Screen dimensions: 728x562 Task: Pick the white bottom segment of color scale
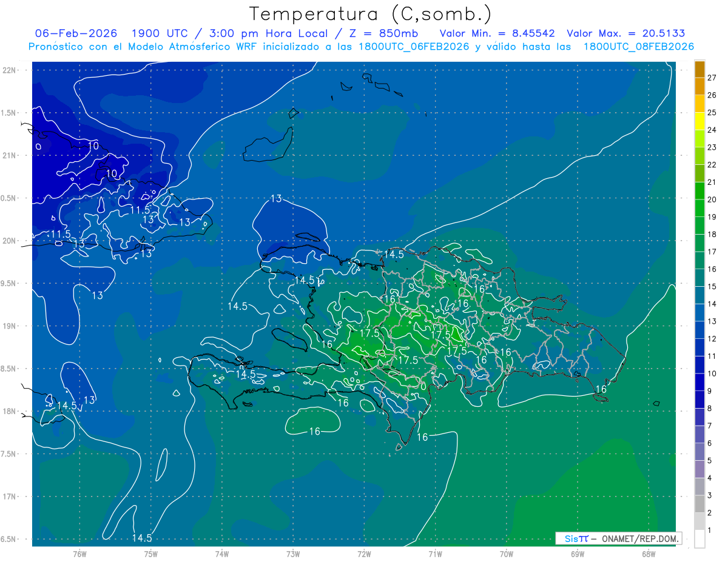(699, 538)
